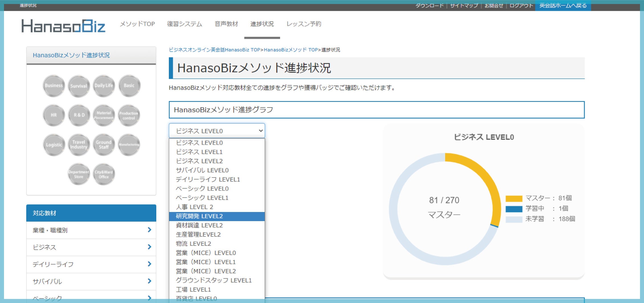The image size is (644, 303).
Task: Select the highlighted 研究開発 LEVEL2 option
Action: coord(217,216)
